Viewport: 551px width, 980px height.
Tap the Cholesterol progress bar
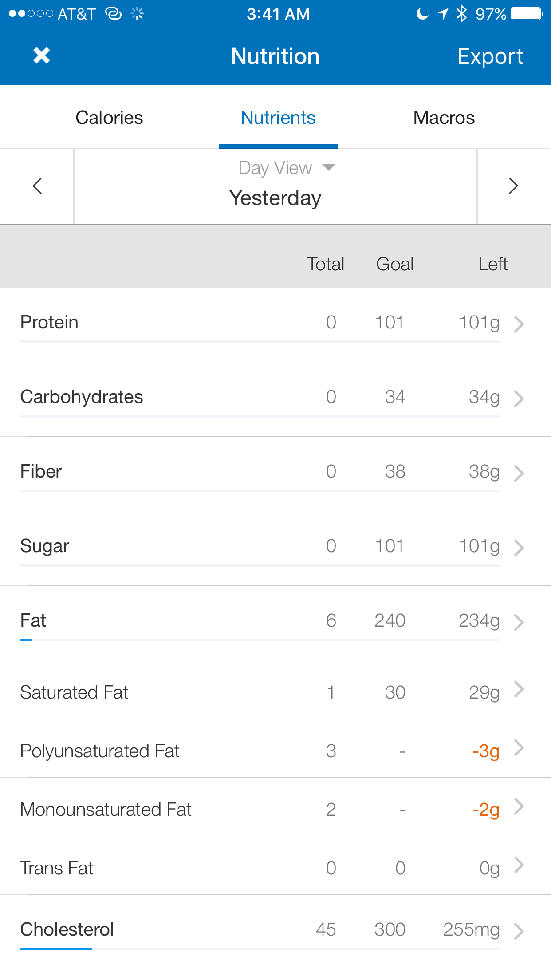(x=260, y=949)
